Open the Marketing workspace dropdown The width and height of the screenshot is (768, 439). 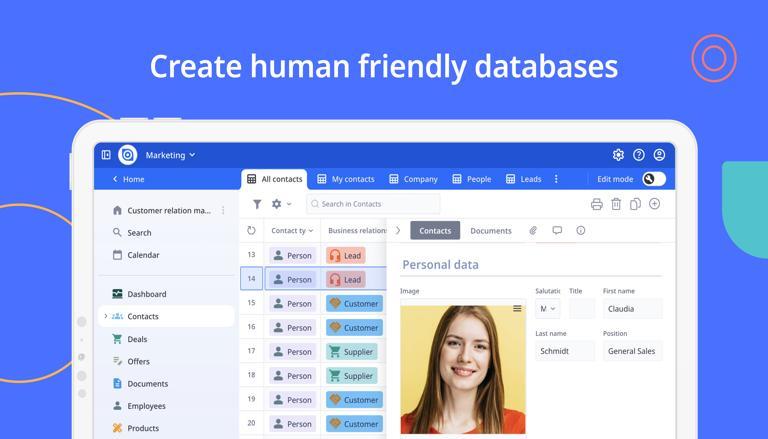click(170, 155)
